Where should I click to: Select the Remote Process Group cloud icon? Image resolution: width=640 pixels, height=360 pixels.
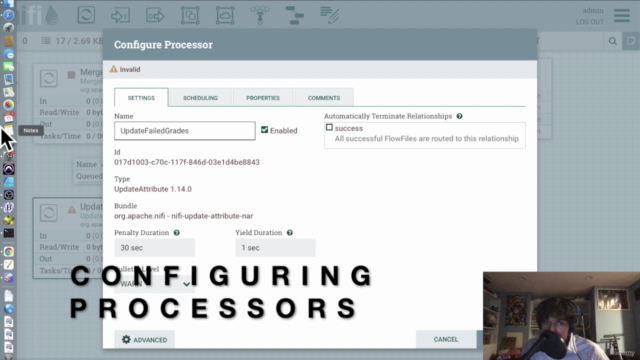[225, 15]
